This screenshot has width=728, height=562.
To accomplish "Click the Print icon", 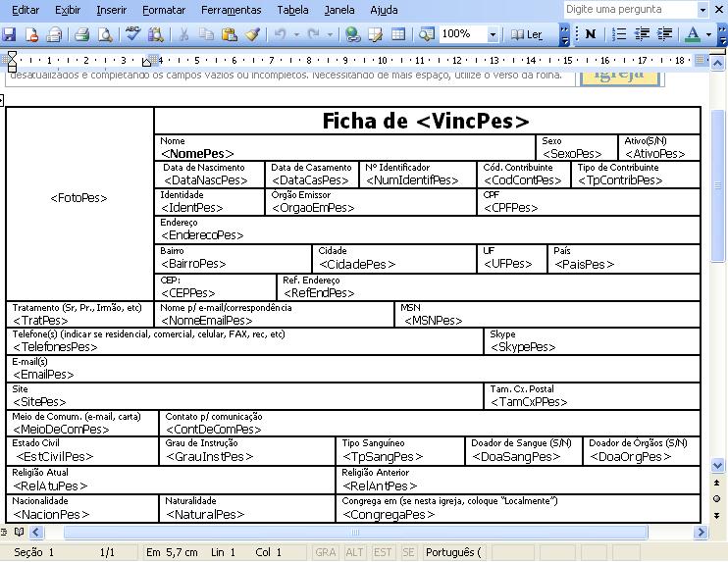I will point(82,34).
